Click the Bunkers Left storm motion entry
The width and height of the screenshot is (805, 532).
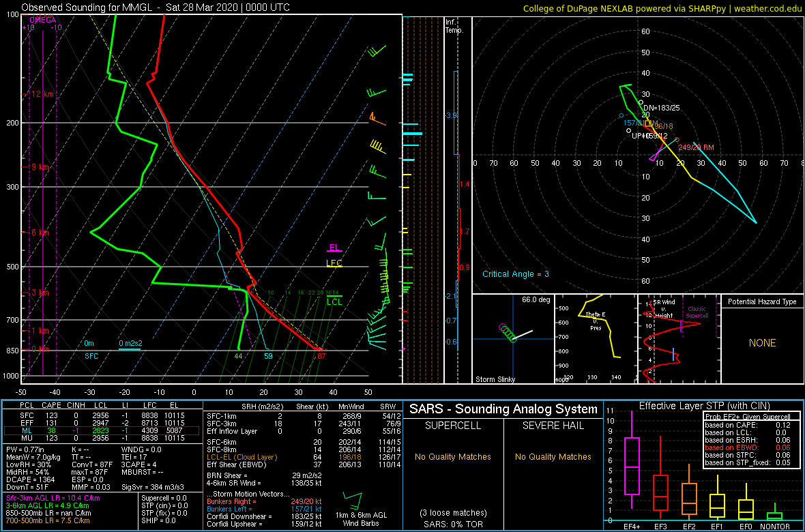pyautogui.click(x=263, y=508)
